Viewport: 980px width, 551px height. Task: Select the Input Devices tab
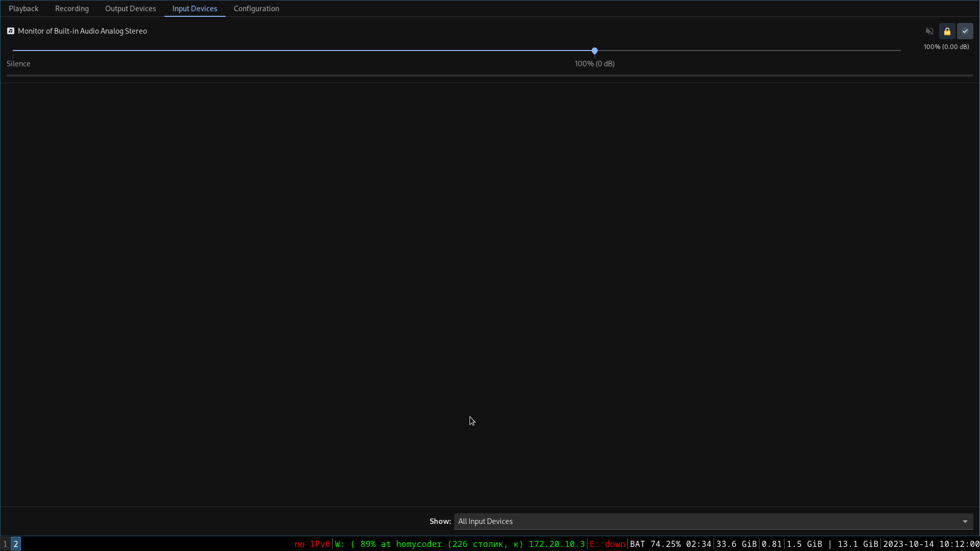click(195, 9)
